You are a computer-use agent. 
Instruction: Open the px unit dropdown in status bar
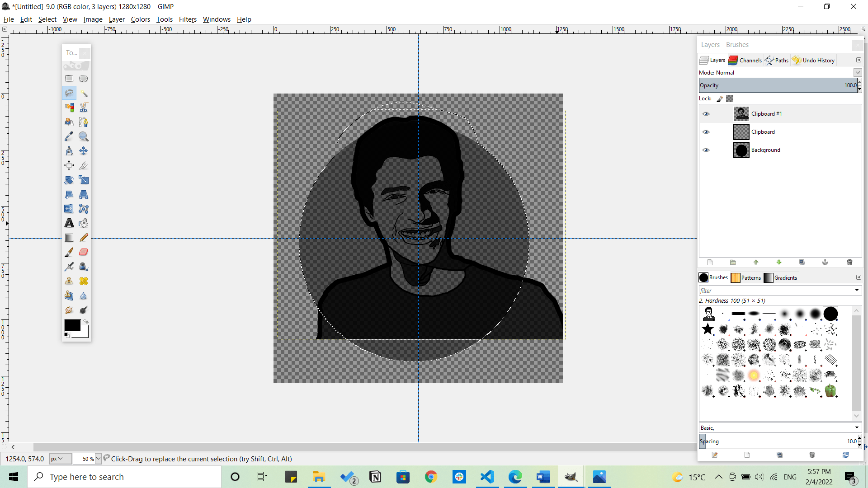point(60,459)
